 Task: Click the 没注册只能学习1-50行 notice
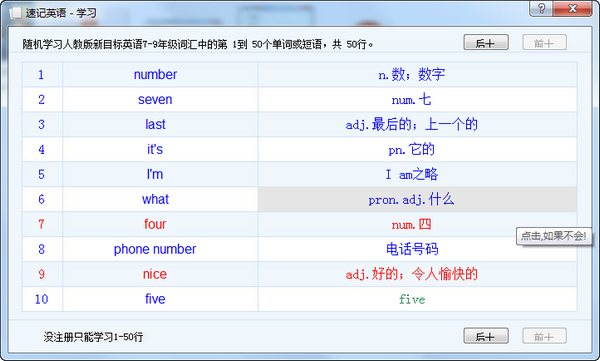point(93,337)
